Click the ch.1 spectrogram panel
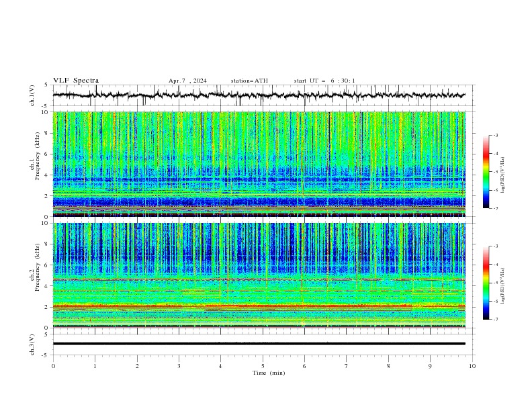532x411 pixels. 259,164
